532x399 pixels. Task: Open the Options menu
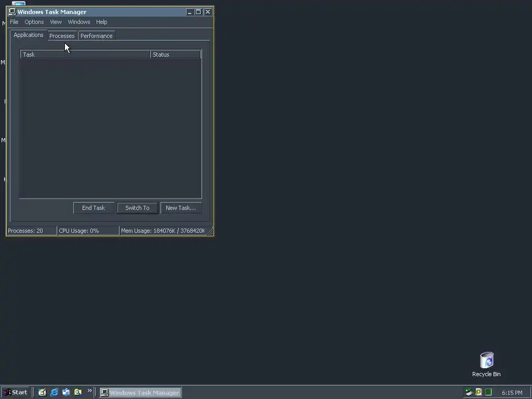point(34,22)
